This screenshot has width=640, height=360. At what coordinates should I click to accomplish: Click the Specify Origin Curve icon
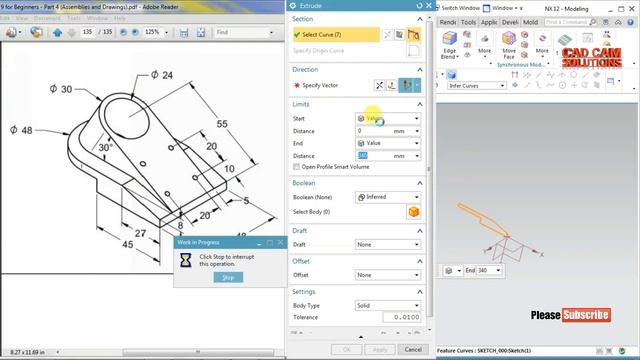tap(413, 51)
